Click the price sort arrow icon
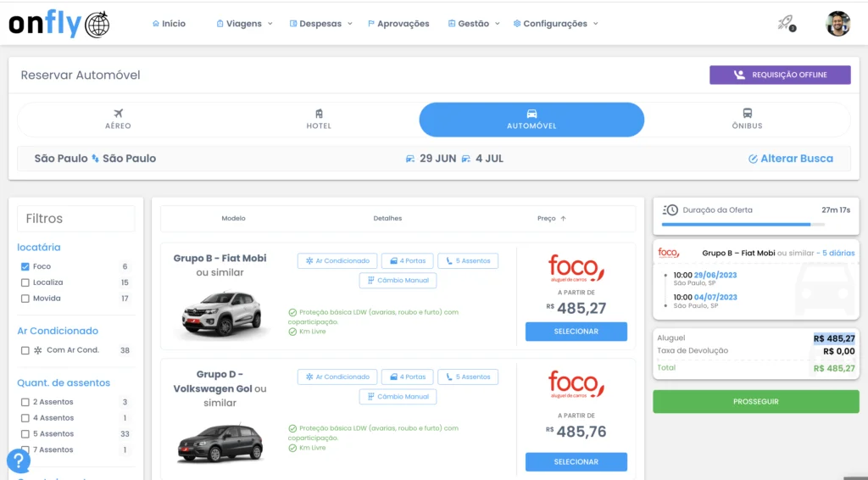Image resolution: width=868 pixels, height=480 pixels. click(x=563, y=219)
